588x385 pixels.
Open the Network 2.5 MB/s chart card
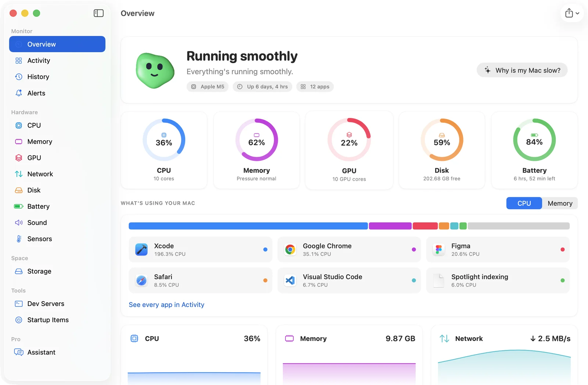504,355
